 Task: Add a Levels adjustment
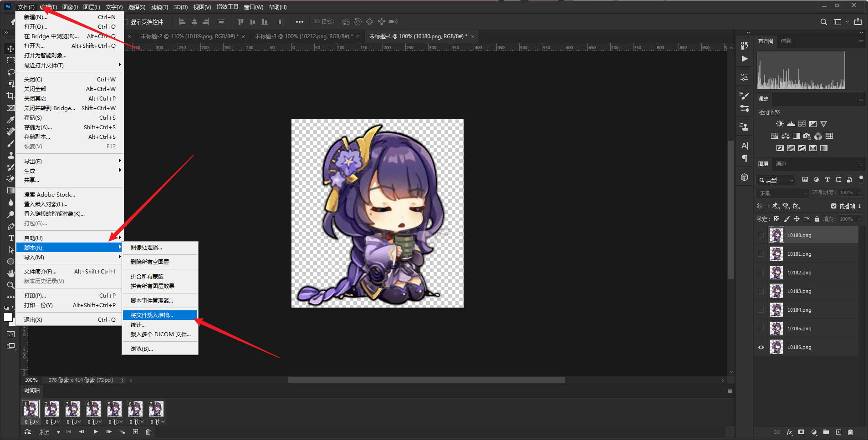point(791,124)
